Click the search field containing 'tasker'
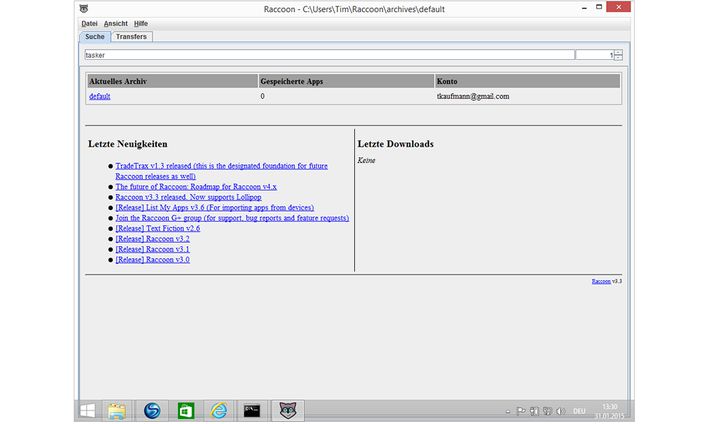 329,55
